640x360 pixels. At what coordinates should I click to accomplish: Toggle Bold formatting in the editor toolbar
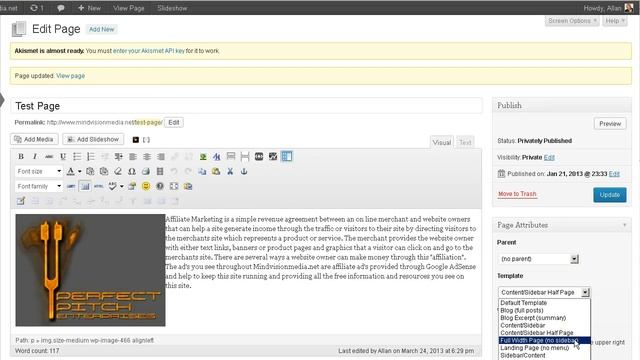(21, 157)
